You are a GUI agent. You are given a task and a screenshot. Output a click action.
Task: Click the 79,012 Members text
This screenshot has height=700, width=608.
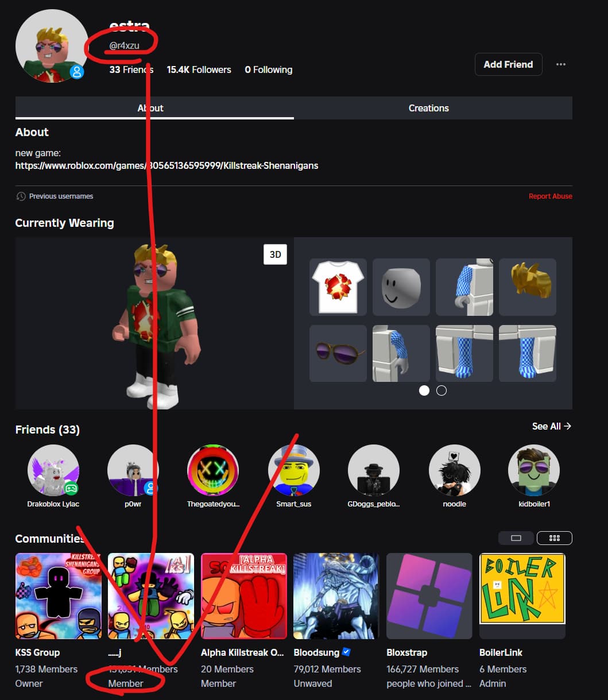pyautogui.click(x=327, y=669)
